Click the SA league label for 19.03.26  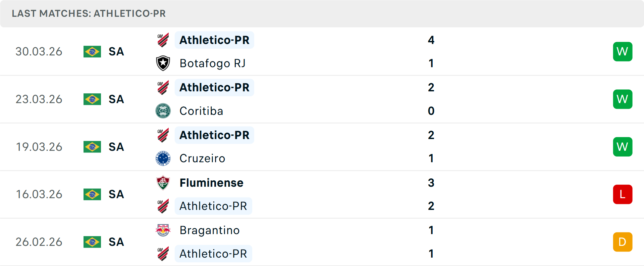click(116, 147)
